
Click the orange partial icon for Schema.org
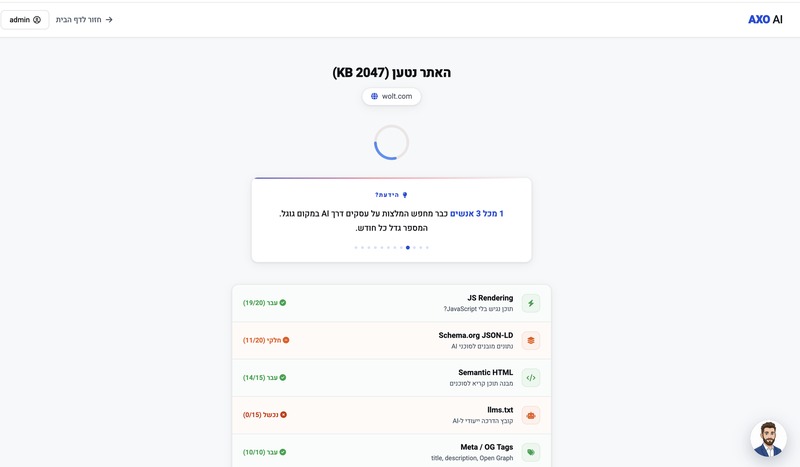[286, 340]
